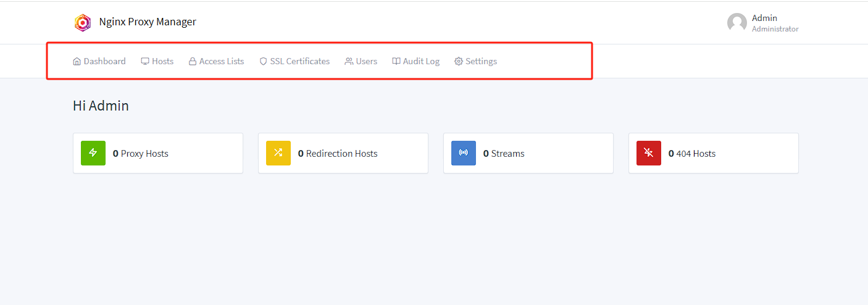Open the 0 Proxy Hosts card

click(158, 153)
